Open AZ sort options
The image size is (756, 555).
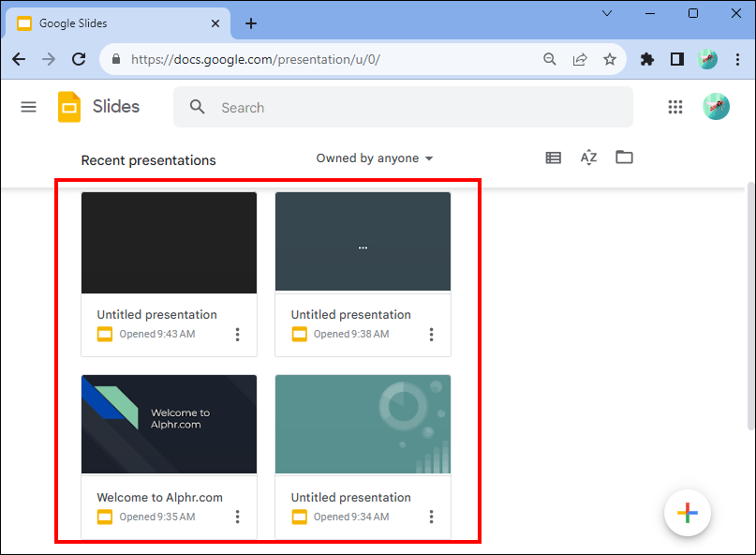588,157
